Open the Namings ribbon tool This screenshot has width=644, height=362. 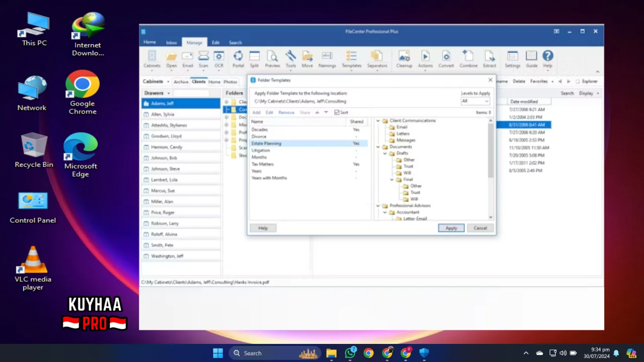click(327, 59)
